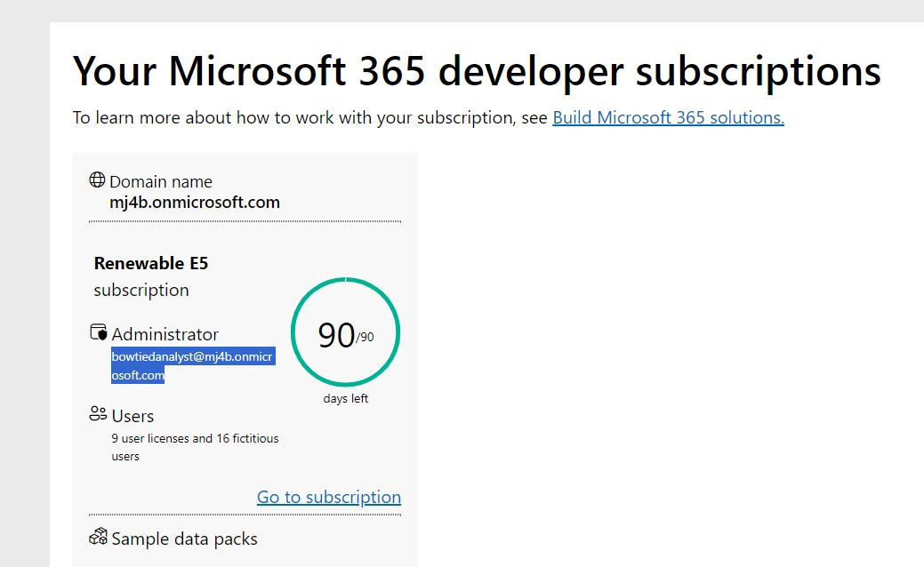The image size is (924, 567).
Task: Click the 9 user licenses description text
Action: [195, 448]
